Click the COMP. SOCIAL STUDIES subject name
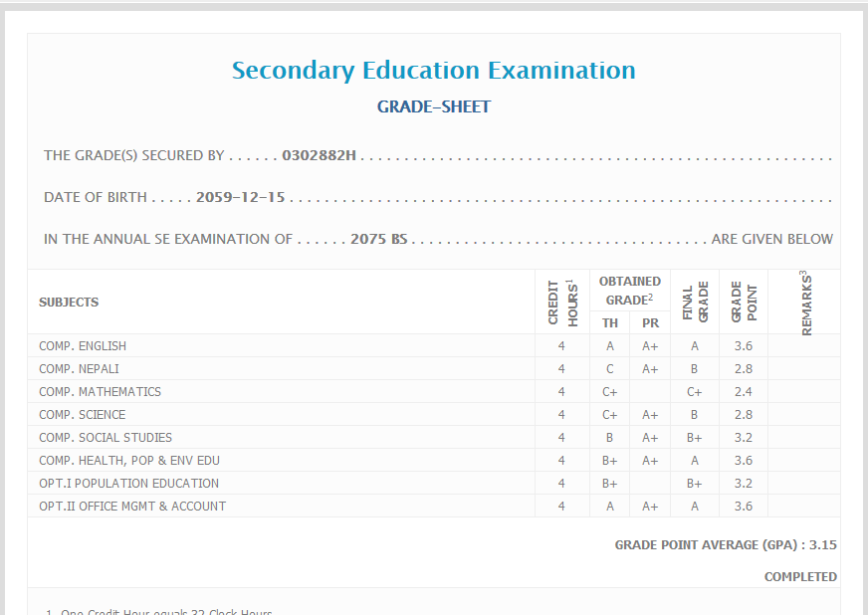Image resolution: width=868 pixels, height=615 pixels. (106, 438)
